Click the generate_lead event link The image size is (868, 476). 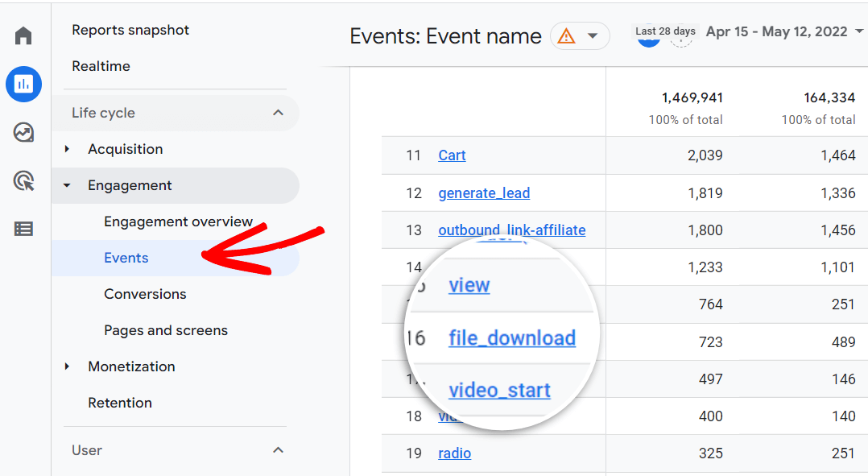point(484,192)
